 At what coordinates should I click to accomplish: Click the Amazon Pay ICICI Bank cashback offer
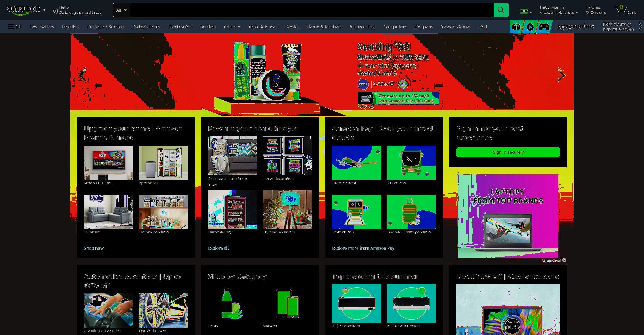point(398,98)
